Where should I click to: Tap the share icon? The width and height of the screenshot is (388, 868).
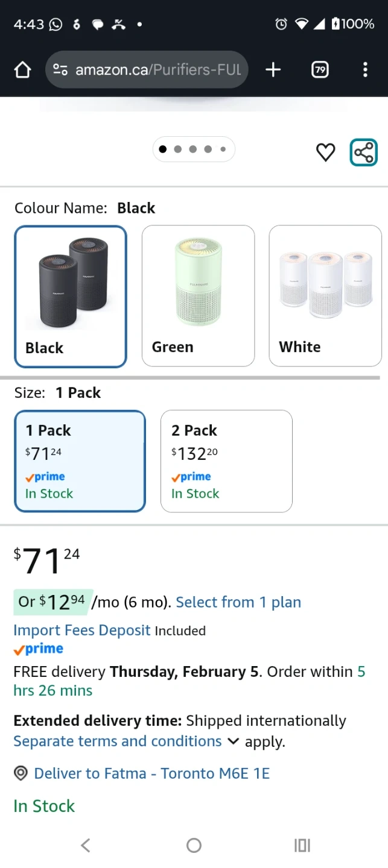coord(364,152)
